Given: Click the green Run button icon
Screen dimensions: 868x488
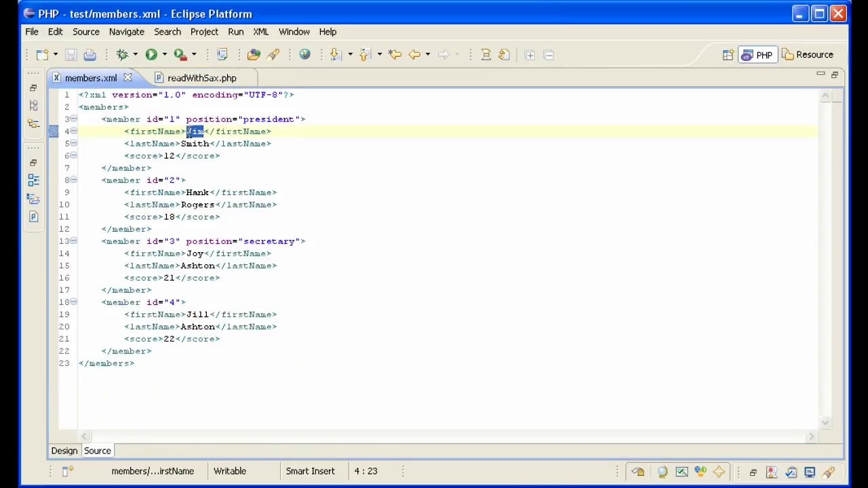Looking at the screenshot, I should tap(151, 55).
